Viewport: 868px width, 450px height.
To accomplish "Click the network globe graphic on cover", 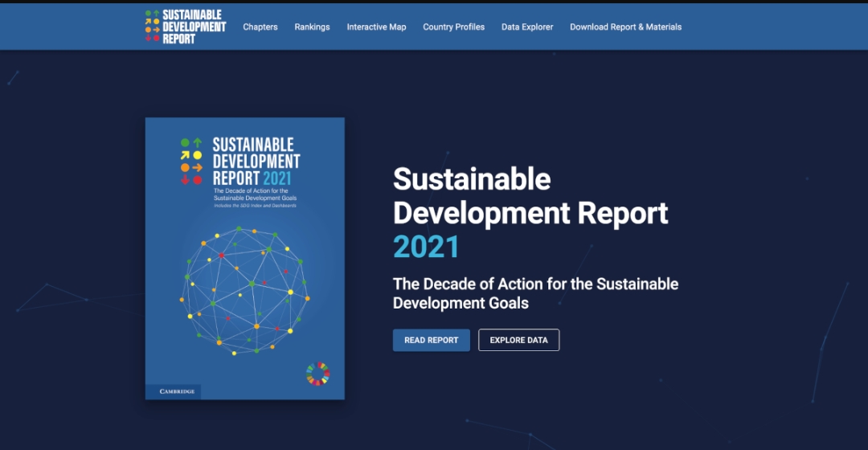I will pyautogui.click(x=244, y=290).
